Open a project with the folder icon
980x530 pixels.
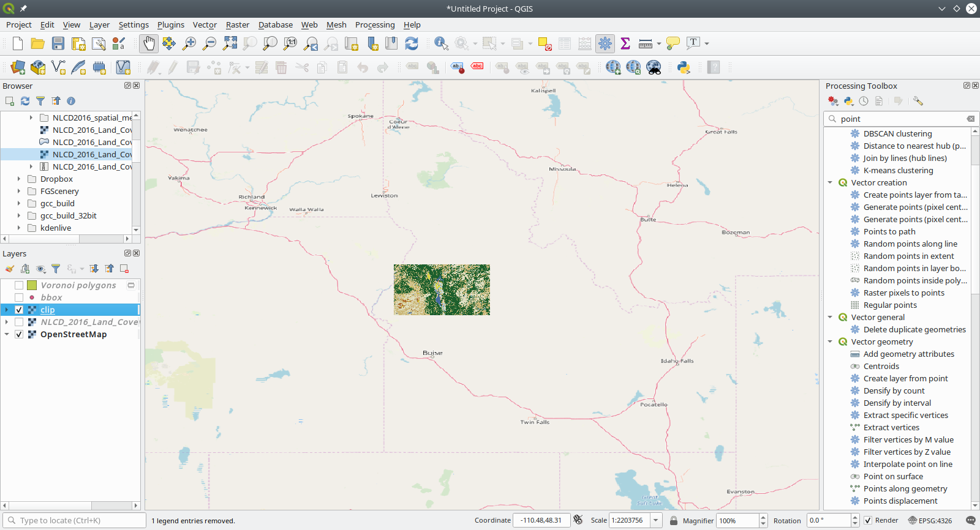38,43
